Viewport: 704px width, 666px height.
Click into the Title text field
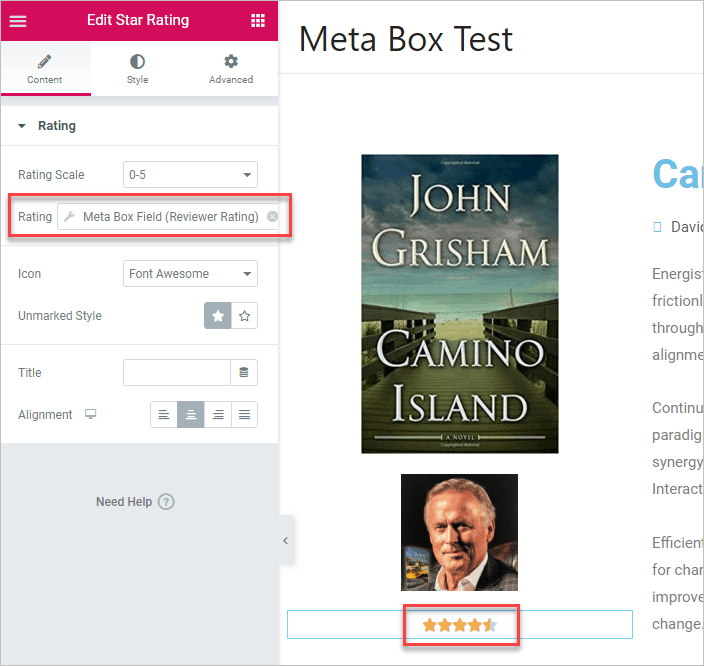[177, 373]
